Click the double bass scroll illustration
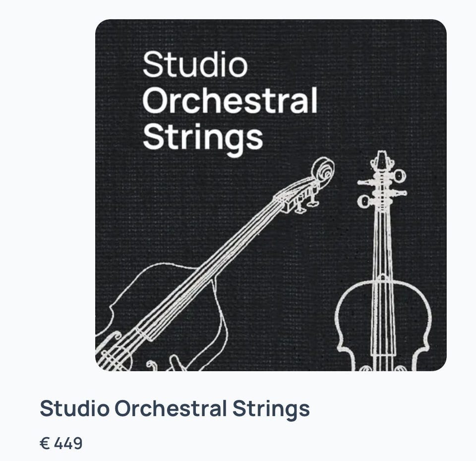Screen dimensions: 476x461 (324, 169)
